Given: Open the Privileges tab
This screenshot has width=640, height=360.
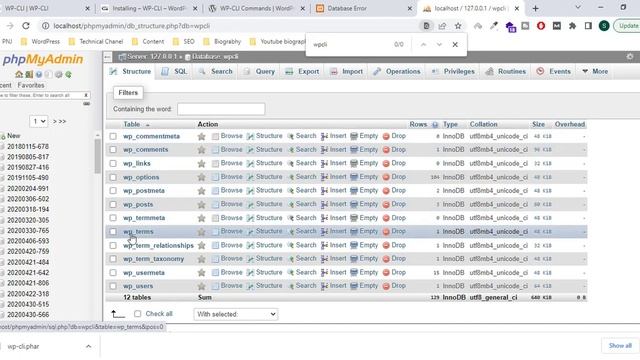Looking at the screenshot, I should point(453,71).
